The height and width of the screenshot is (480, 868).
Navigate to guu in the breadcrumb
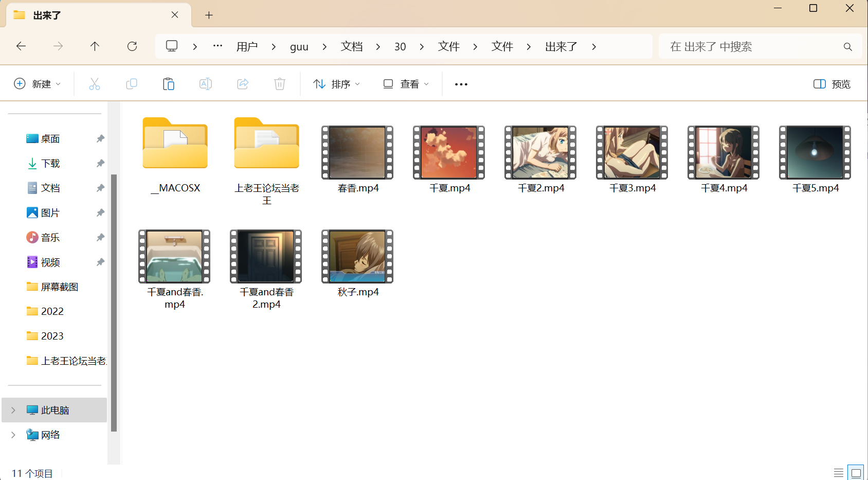click(299, 47)
